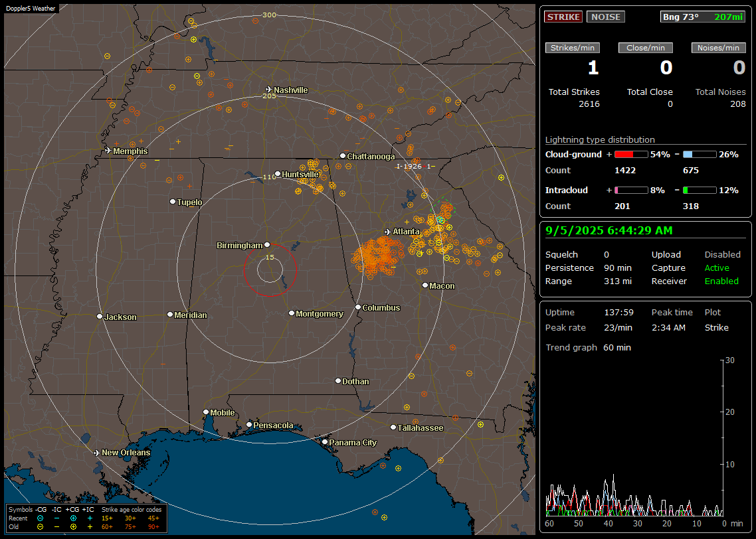Viewport: 756px width, 539px height.
Task: Click the Birmingham city dot marker
Action: [267, 245]
